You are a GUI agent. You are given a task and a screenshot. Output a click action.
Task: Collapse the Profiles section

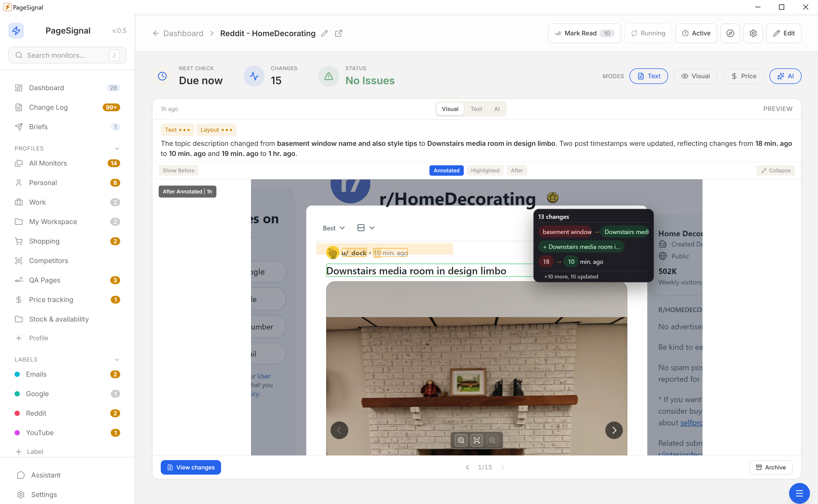tap(117, 149)
